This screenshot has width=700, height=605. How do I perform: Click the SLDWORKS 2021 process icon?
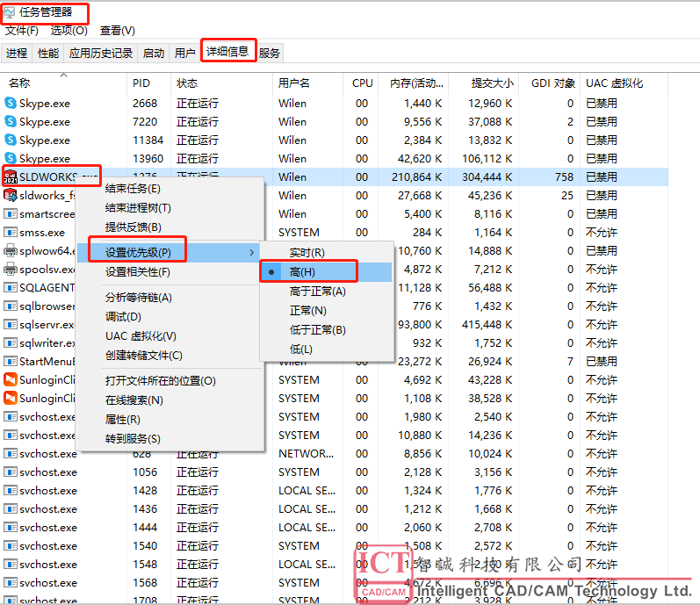[x=11, y=177]
